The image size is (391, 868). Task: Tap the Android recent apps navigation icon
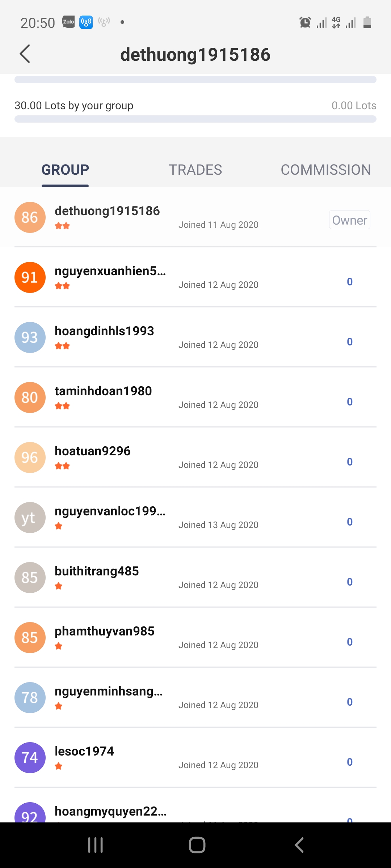point(96,845)
